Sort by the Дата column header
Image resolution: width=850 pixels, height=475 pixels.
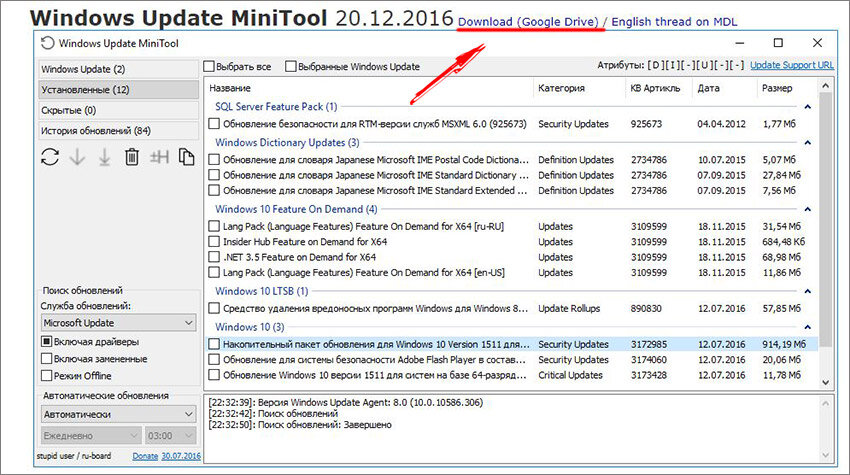click(x=724, y=88)
